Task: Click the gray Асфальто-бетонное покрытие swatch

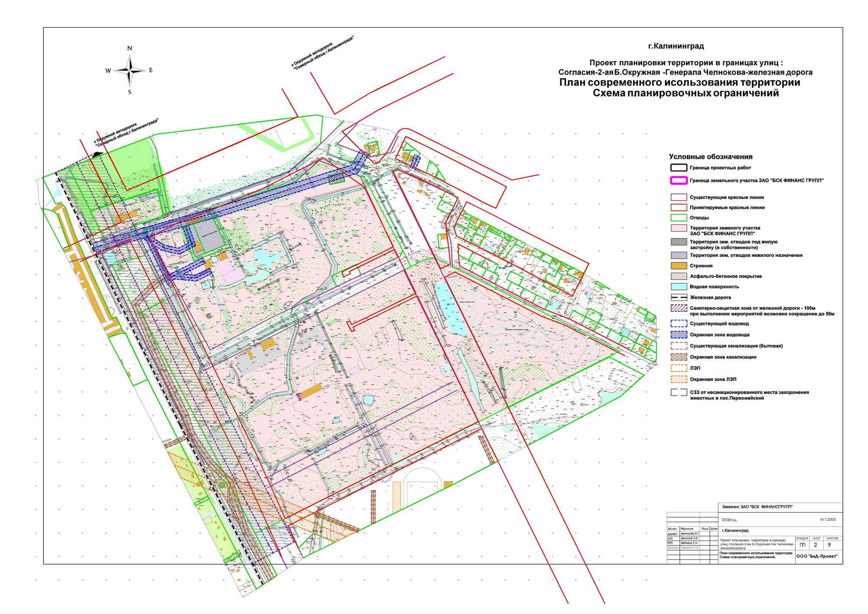Action: [679, 276]
